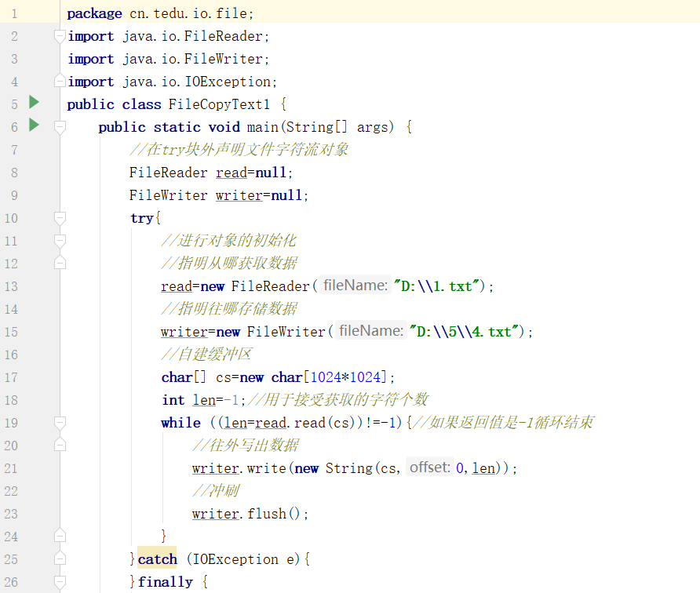The height and width of the screenshot is (593, 700).
Task: Click the while loop fold end marker on line 24
Action: click(x=60, y=536)
